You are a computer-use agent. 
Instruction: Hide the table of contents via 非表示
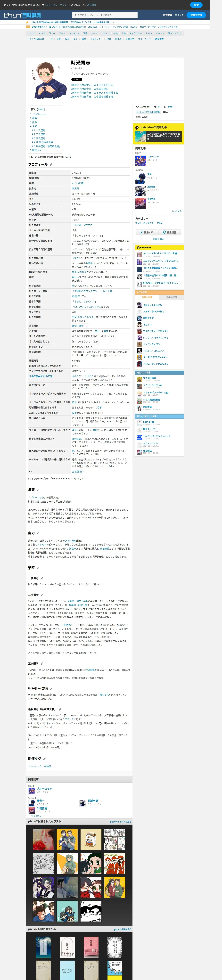41,110
